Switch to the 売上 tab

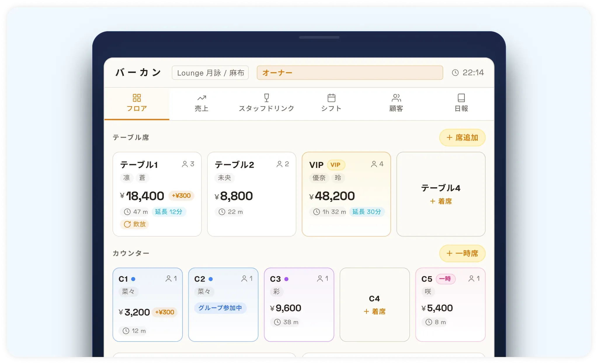[201, 103]
